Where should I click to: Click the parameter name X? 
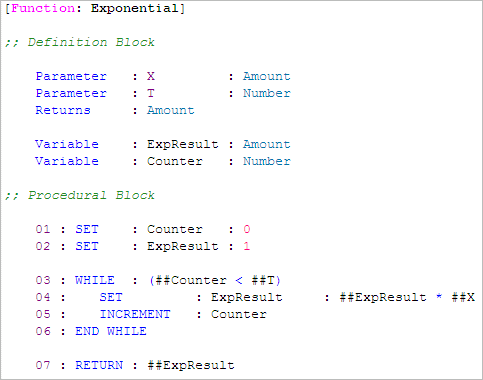click(151, 76)
